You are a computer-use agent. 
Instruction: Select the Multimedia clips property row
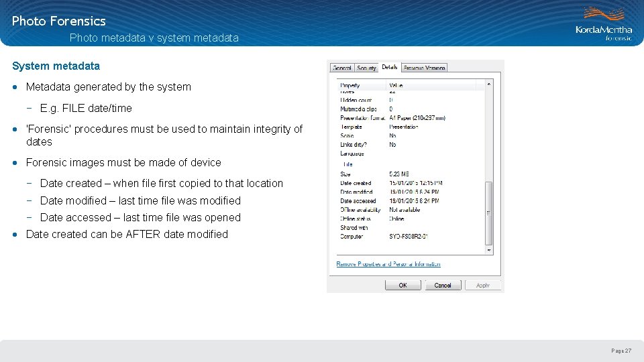pos(411,109)
